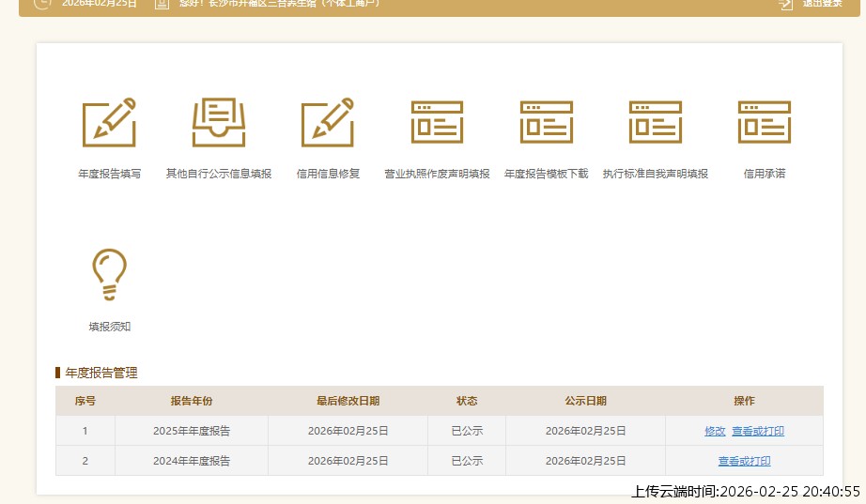Click serial number 1 in the table

point(85,431)
